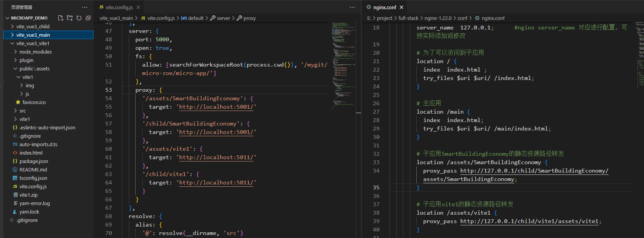The height and width of the screenshot is (238, 644).
Task: Click the nginx-1.22.0 breadcrumb segment
Action: pyautogui.click(x=438, y=18)
